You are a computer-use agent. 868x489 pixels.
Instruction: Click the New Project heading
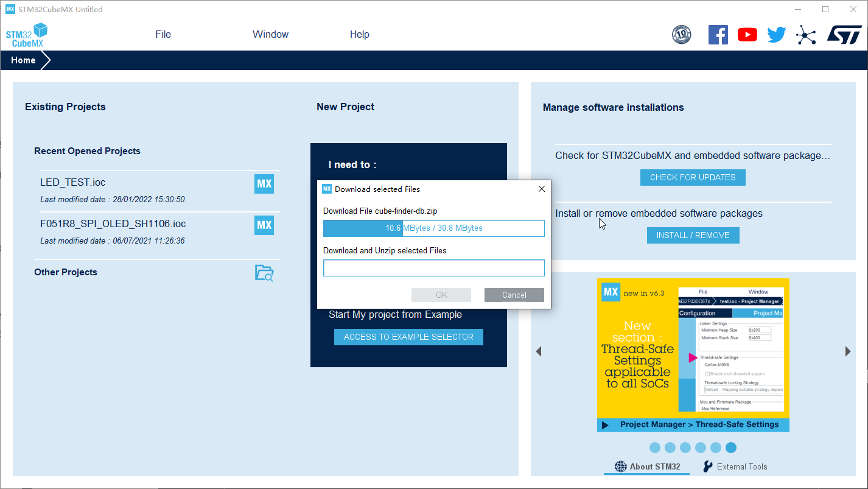pos(346,107)
